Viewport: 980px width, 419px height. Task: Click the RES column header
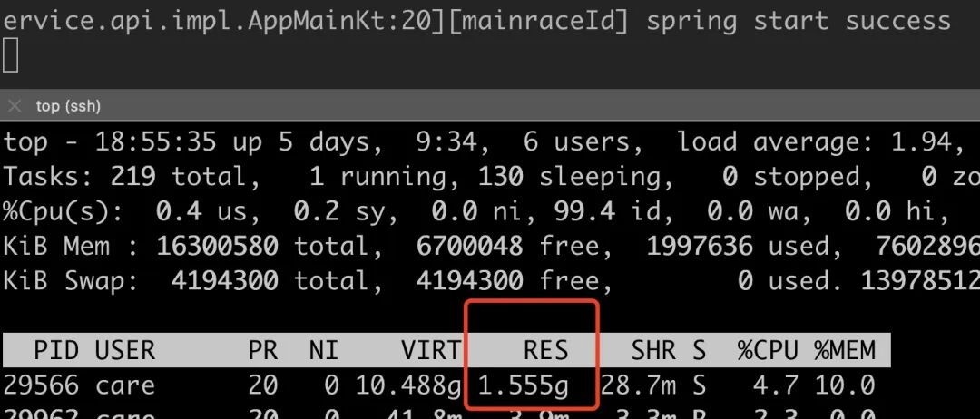point(546,350)
